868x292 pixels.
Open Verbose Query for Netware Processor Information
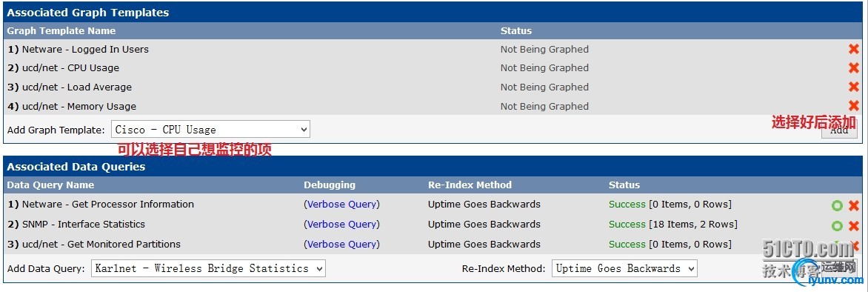341,204
